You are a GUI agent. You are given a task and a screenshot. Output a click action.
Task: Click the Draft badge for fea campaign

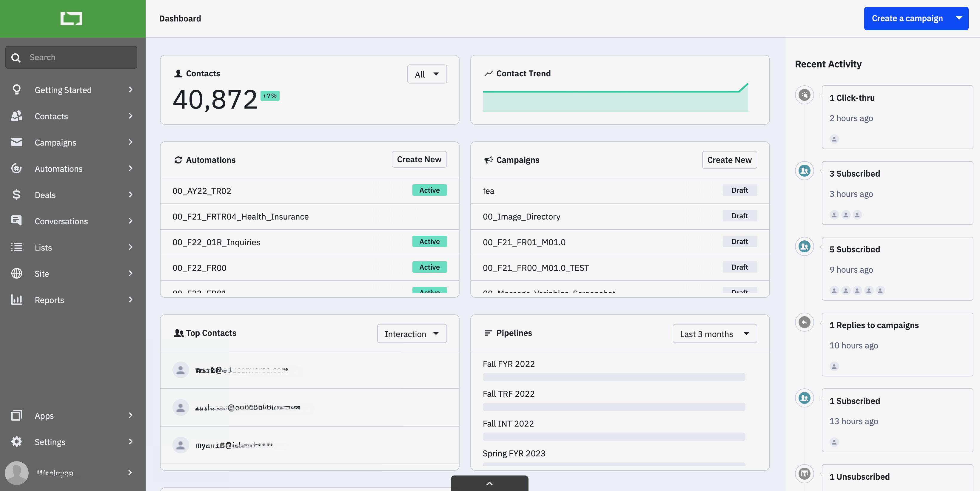point(739,190)
